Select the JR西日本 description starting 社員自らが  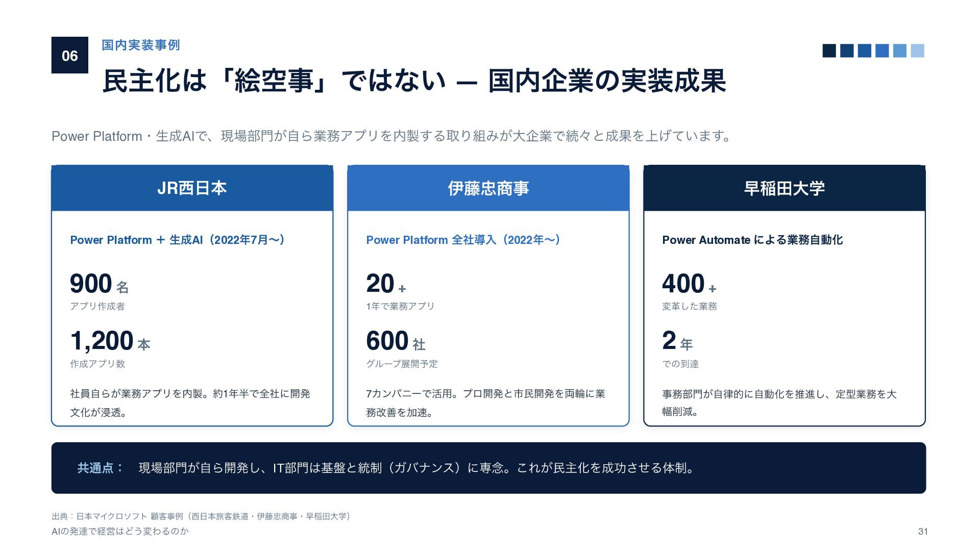pyautogui.click(x=190, y=403)
